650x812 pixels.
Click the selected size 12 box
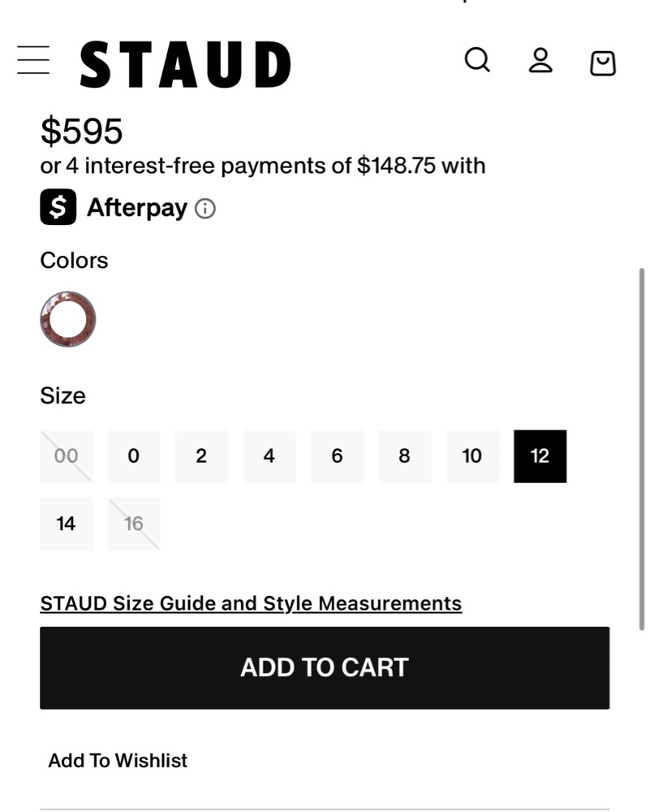(x=540, y=456)
